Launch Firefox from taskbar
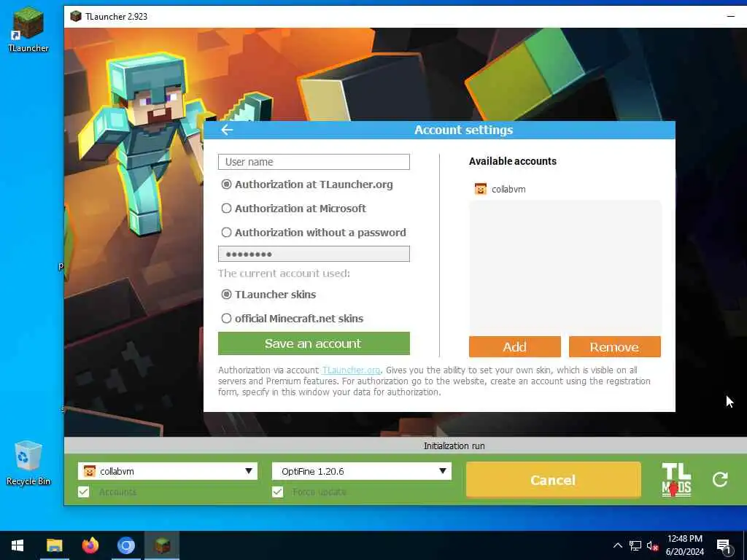Image resolution: width=747 pixels, height=560 pixels. pyautogui.click(x=90, y=545)
